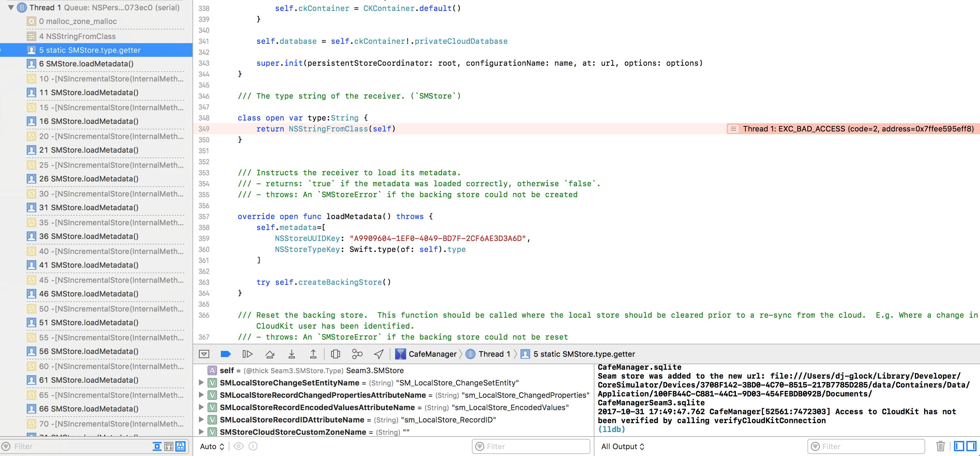The height and width of the screenshot is (456, 980).
Task: Collapse the Thread 1 disclosure triangle
Action: click(11, 7)
